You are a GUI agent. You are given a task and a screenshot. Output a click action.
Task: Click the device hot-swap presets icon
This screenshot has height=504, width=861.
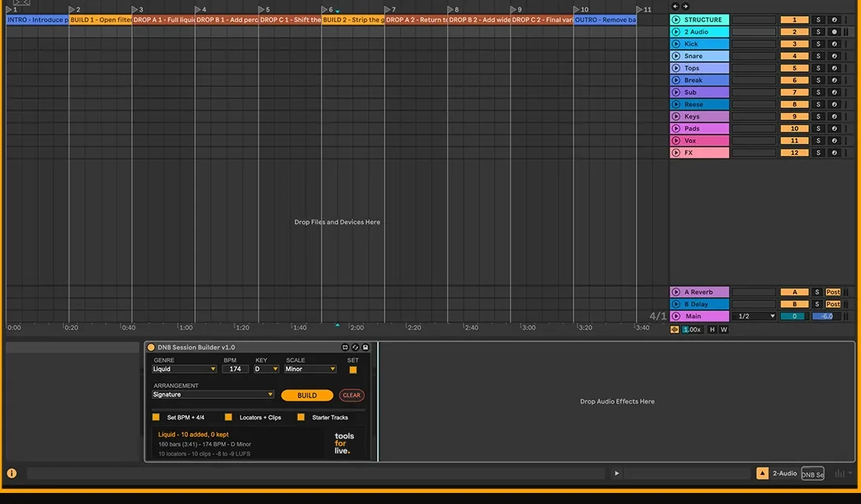(345, 348)
